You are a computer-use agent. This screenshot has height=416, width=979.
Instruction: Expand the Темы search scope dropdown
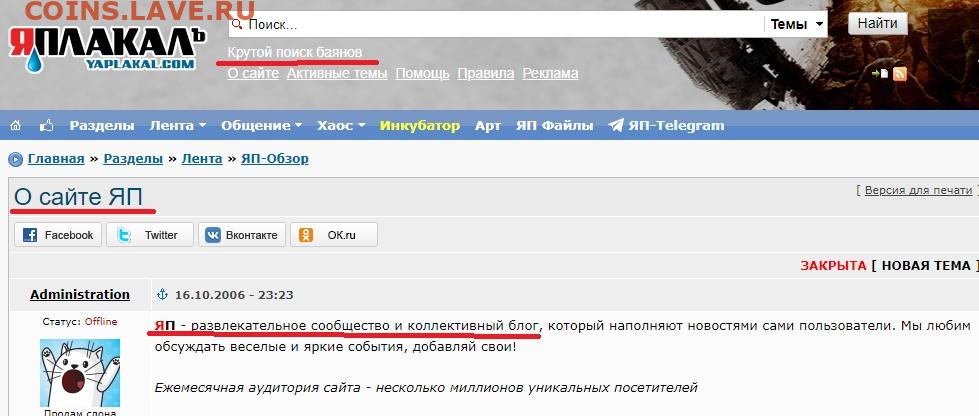(x=797, y=25)
